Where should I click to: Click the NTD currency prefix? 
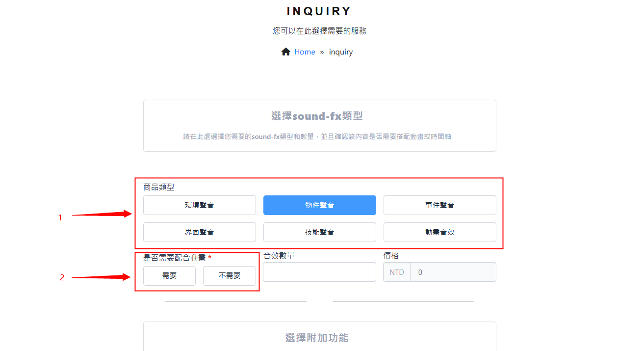coord(397,272)
